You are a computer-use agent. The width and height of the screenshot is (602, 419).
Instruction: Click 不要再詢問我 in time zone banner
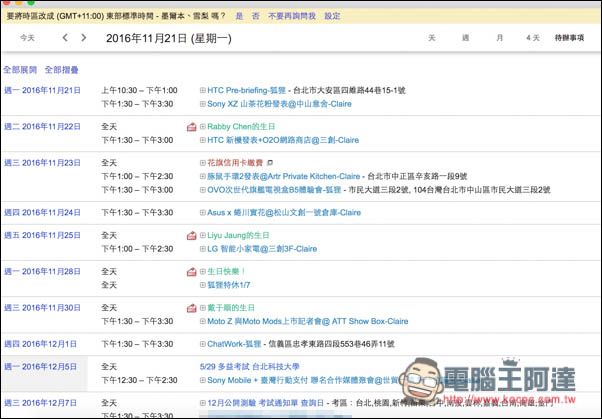[292, 16]
